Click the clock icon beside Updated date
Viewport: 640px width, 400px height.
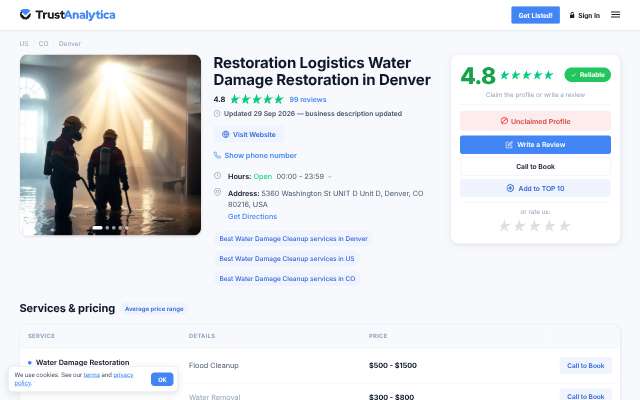pyautogui.click(x=217, y=113)
